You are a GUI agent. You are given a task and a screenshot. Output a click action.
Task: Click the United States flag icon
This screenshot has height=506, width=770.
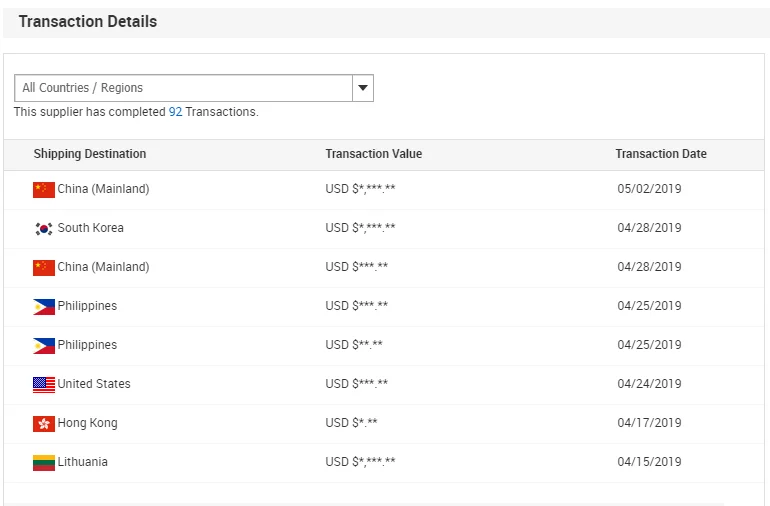point(44,384)
